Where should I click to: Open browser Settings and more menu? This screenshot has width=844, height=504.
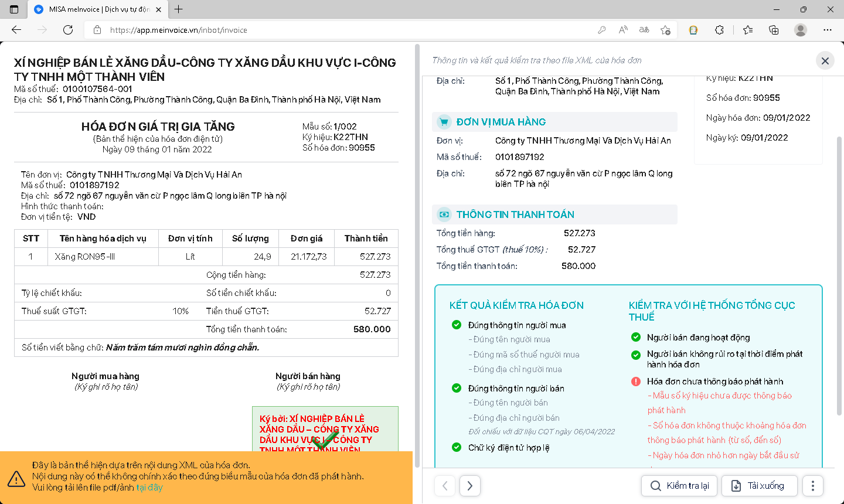tap(828, 30)
